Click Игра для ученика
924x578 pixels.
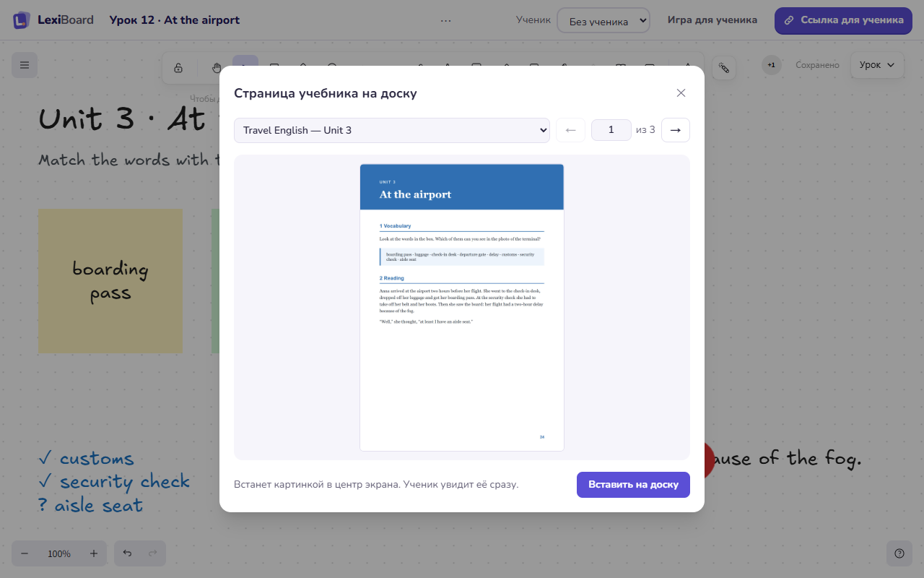712,20
